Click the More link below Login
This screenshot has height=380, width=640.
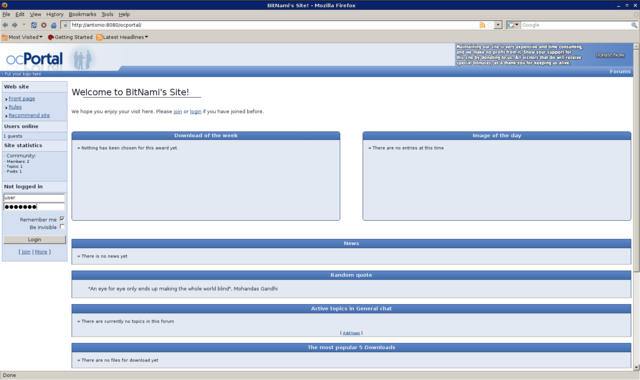tap(41, 252)
